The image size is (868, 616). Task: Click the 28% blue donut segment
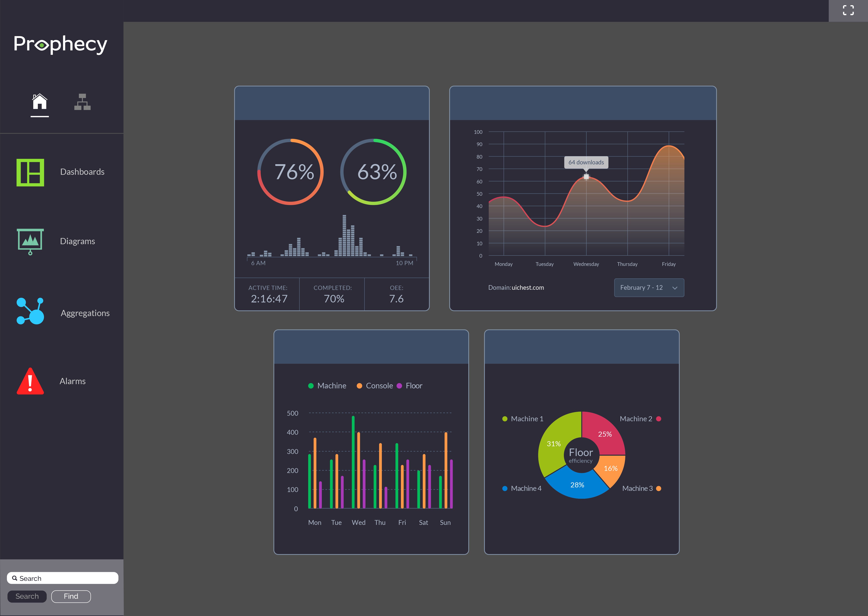(577, 485)
